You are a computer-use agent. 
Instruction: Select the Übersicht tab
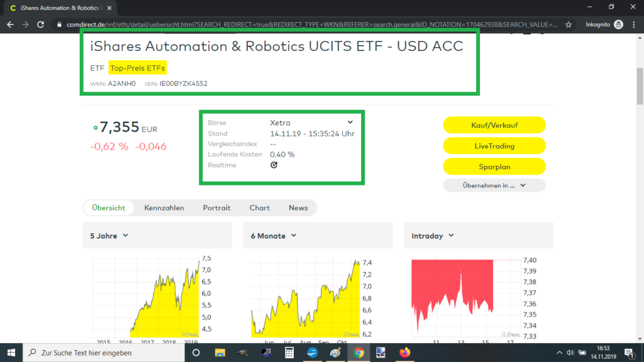coord(108,207)
